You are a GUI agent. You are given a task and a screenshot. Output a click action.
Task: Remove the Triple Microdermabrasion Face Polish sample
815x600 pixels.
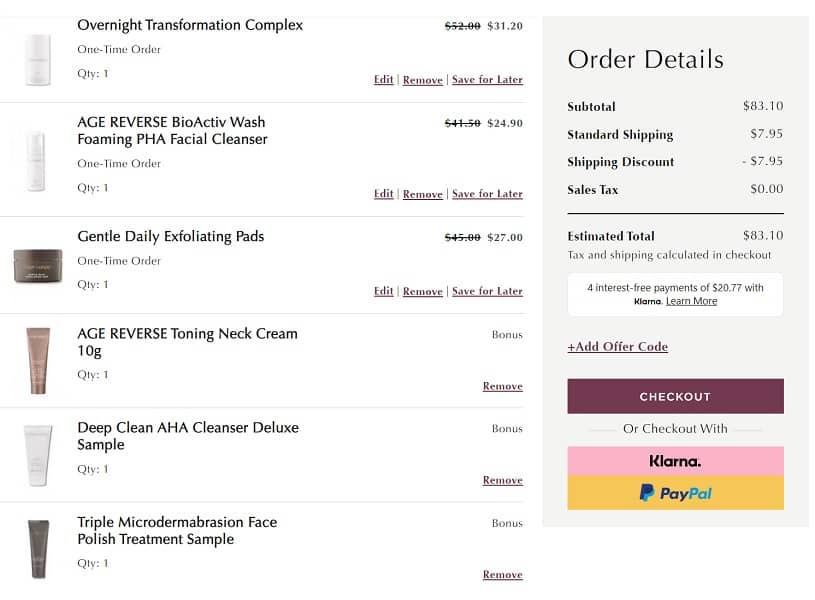coord(502,575)
